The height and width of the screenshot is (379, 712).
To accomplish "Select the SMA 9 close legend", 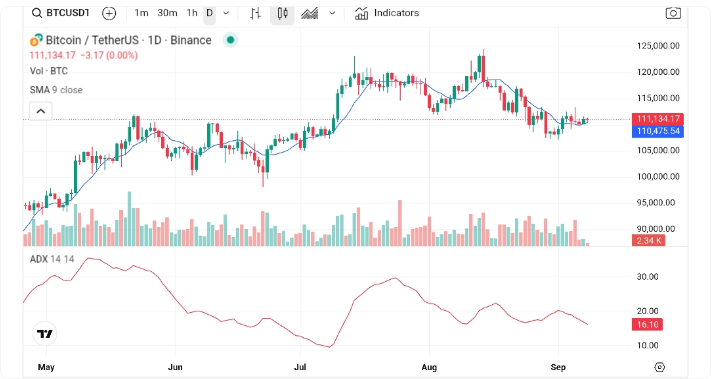I will coord(56,90).
